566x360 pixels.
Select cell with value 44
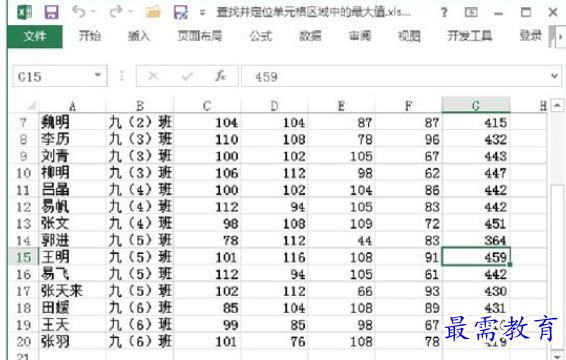point(341,240)
